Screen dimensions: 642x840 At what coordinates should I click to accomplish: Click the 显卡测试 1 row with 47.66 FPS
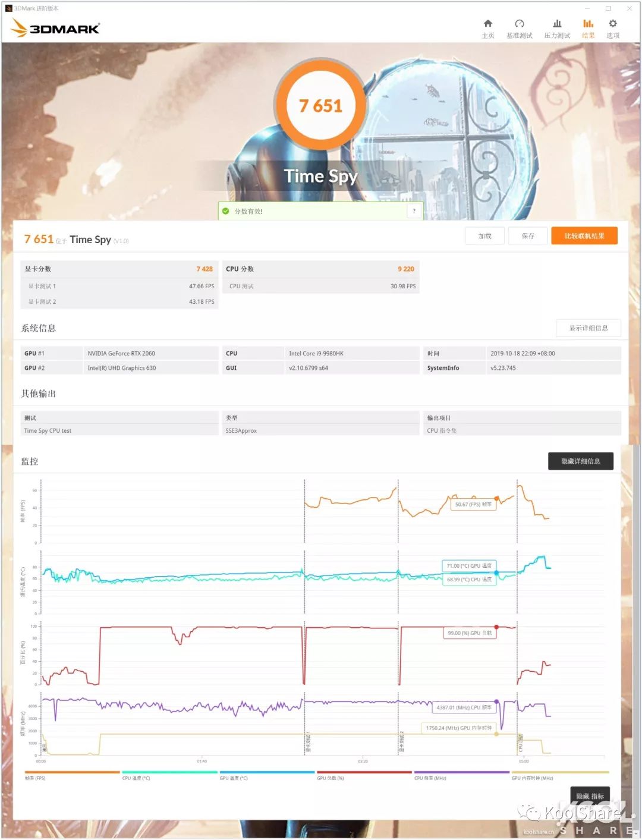coord(119,286)
